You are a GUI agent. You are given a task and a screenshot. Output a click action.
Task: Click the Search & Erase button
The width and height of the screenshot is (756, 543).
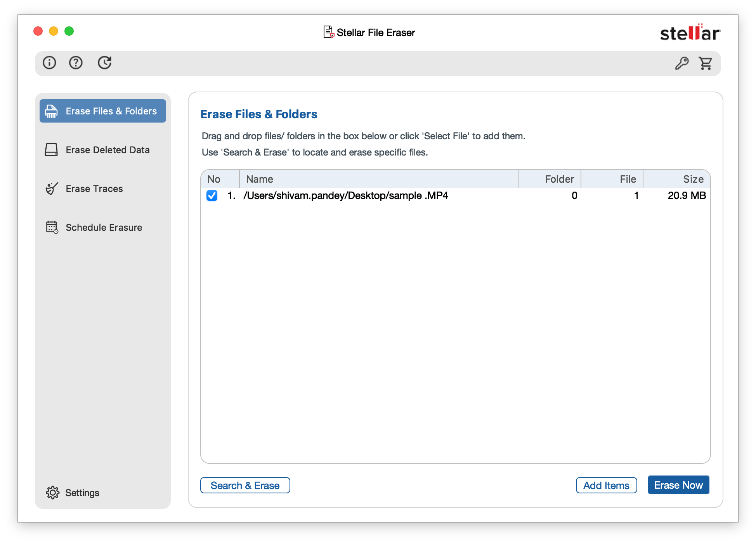point(245,485)
